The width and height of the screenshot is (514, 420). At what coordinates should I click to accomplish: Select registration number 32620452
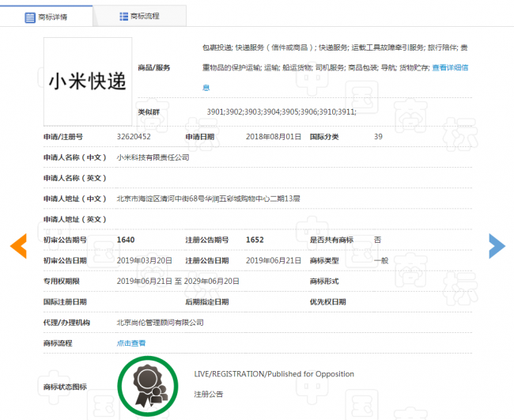(134, 137)
